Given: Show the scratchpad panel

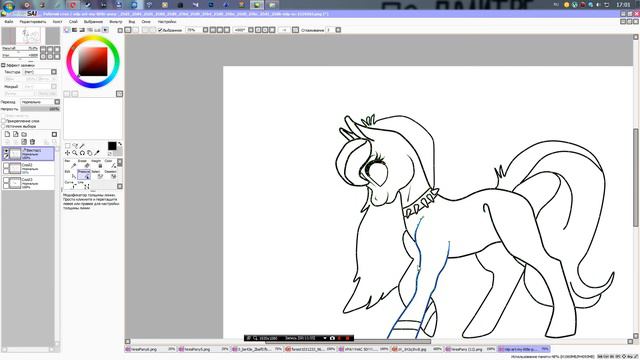Looking at the screenshot, I should pos(105,30).
